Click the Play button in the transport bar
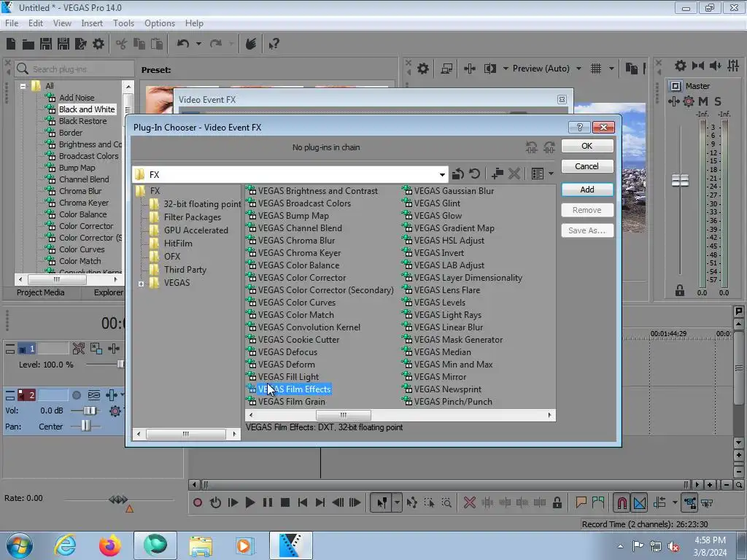Screen dimensions: 747x560 [x=250, y=502]
